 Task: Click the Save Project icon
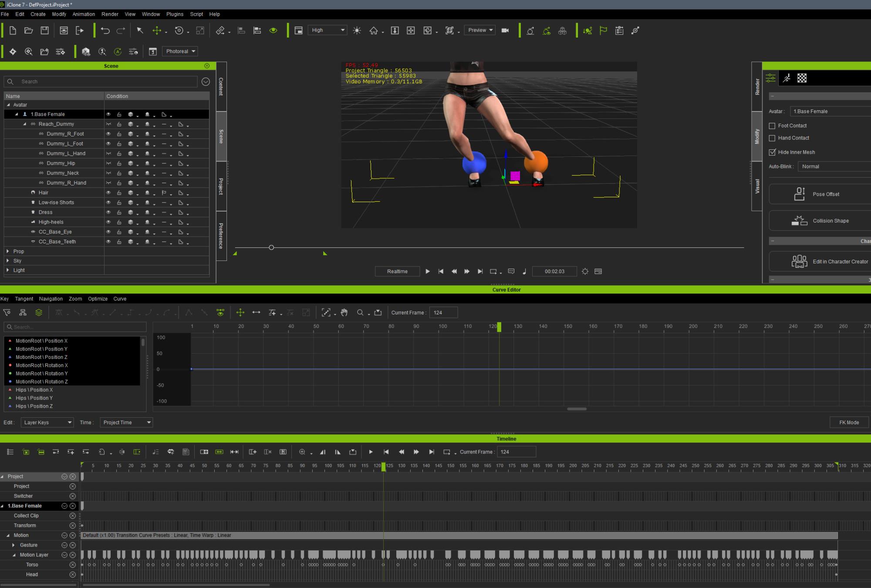click(44, 30)
